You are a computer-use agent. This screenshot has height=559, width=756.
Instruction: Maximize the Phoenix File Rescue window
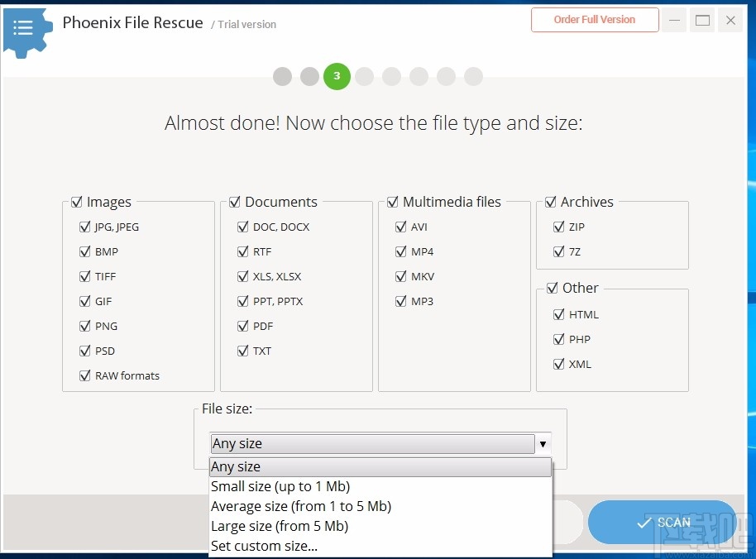coord(702,21)
